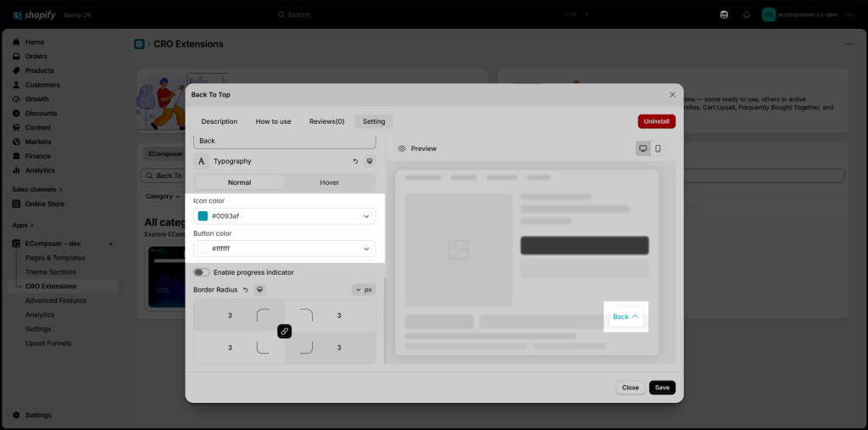Click the Save button
Screen dimensions: 868x430
(662, 388)
